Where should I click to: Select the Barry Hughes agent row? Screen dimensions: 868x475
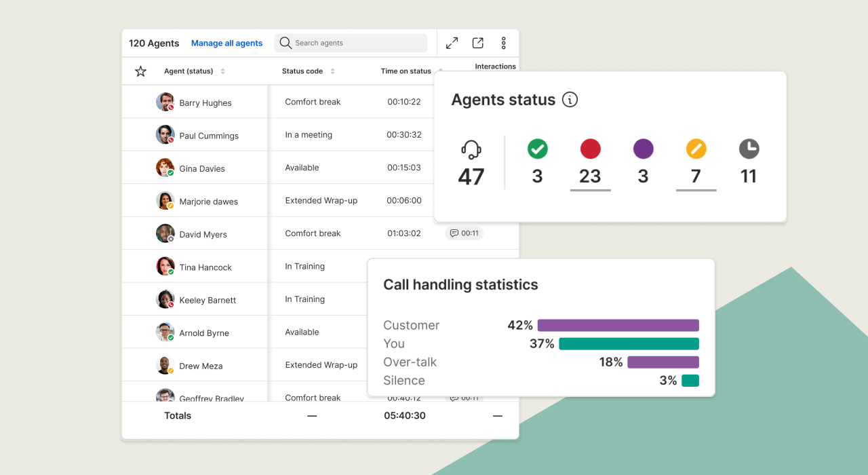pyautogui.click(x=205, y=103)
